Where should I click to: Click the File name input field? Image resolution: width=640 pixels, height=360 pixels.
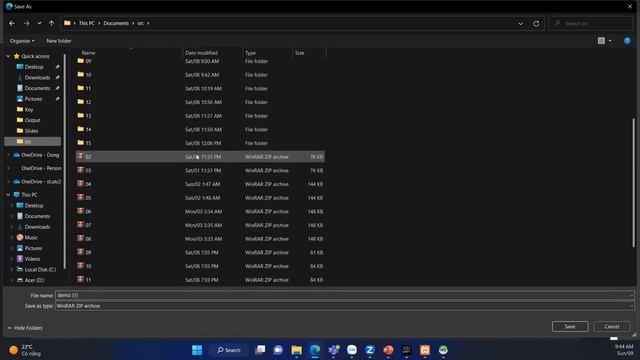(344, 295)
